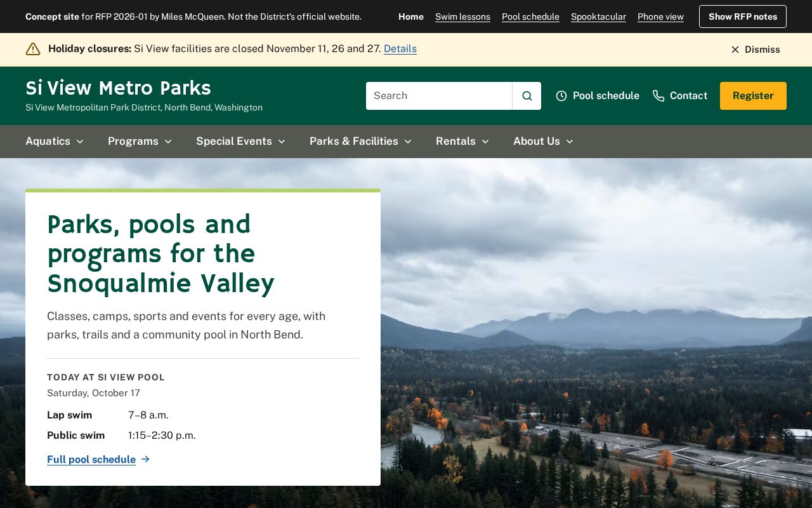This screenshot has height=508, width=812.
Task: Go to Home in top bar
Action: pyautogui.click(x=411, y=17)
